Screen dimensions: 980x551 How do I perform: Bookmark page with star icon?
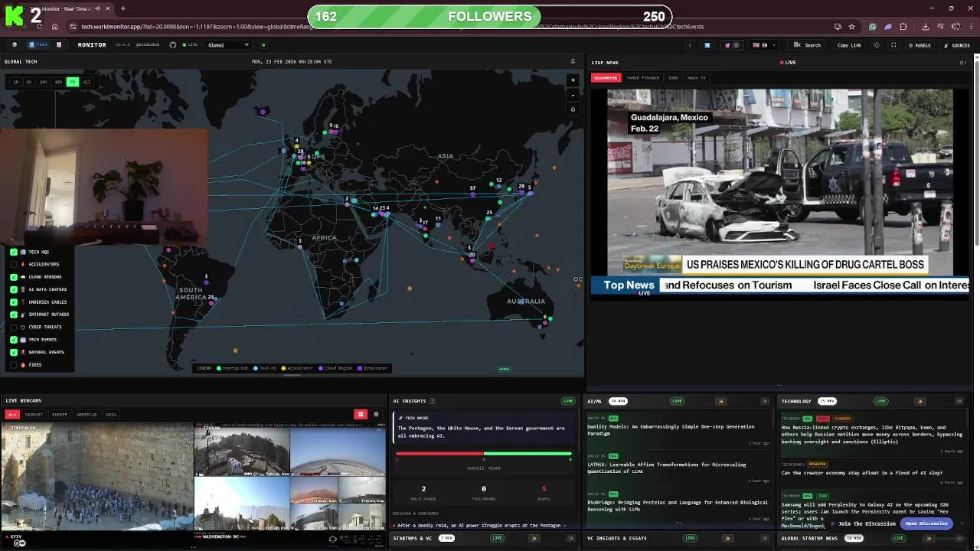pyautogui.click(x=851, y=27)
